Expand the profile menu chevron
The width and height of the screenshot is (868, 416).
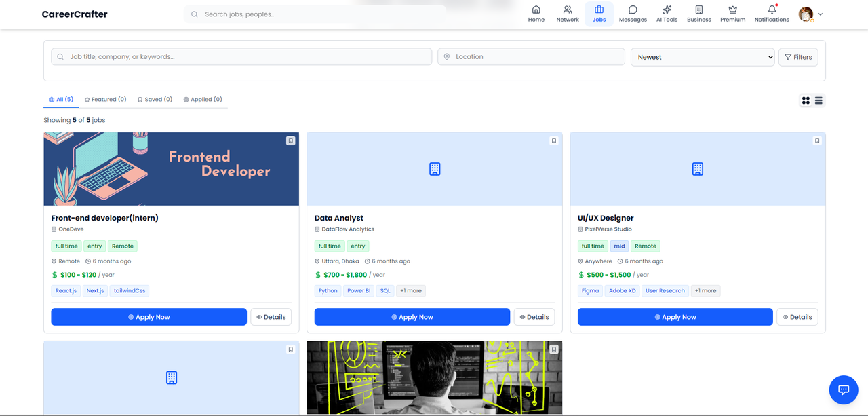click(x=821, y=14)
